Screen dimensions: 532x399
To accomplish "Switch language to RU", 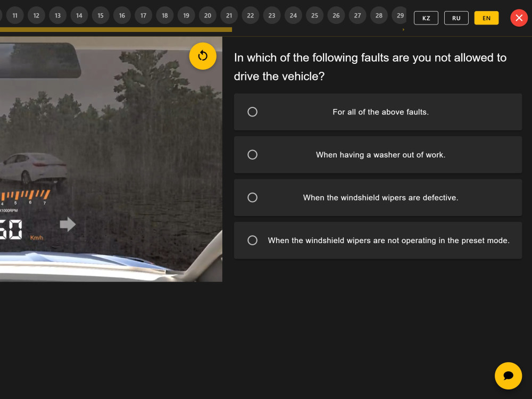I will click(x=456, y=18).
